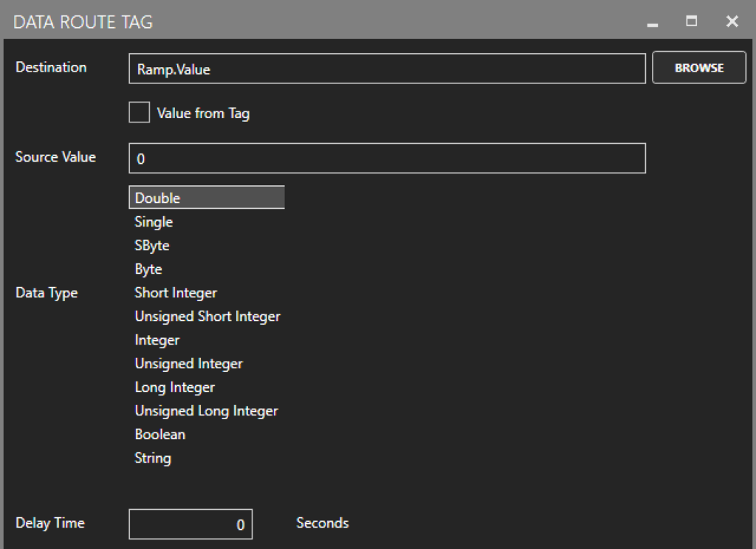Screen dimensions: 756x549
Task: Select Single data type
Action: [154, 221]
